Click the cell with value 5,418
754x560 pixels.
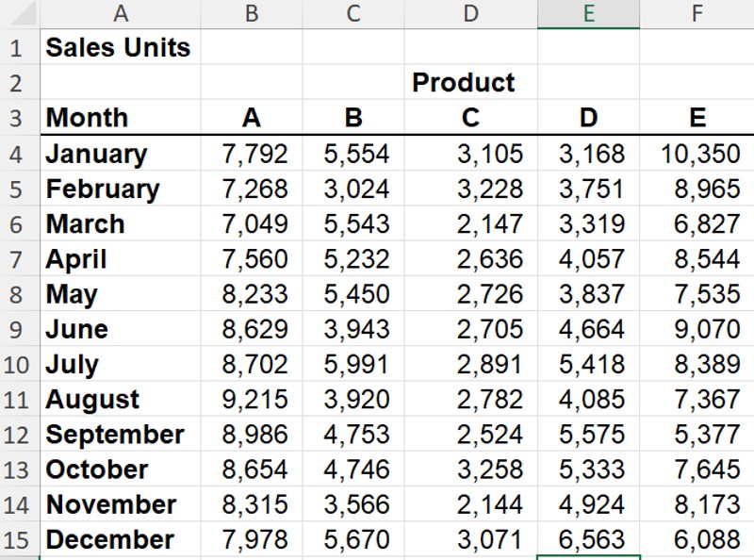[x=588, y=364]
